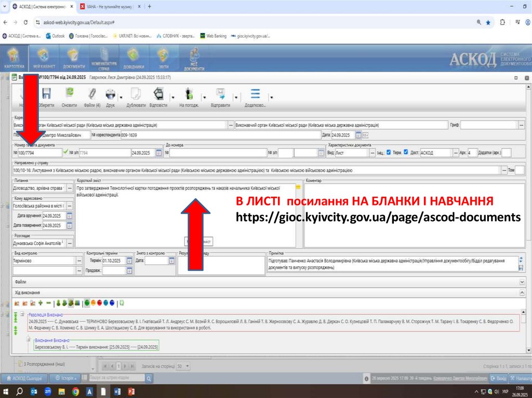Open Документи section in ribbon

tap(74, 58)
